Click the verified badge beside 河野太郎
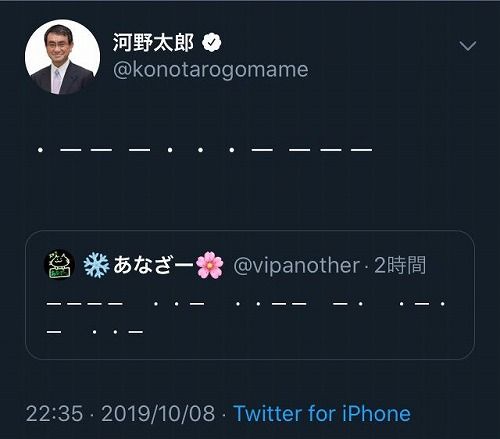The image size is (500, 439). coord(212,43)
